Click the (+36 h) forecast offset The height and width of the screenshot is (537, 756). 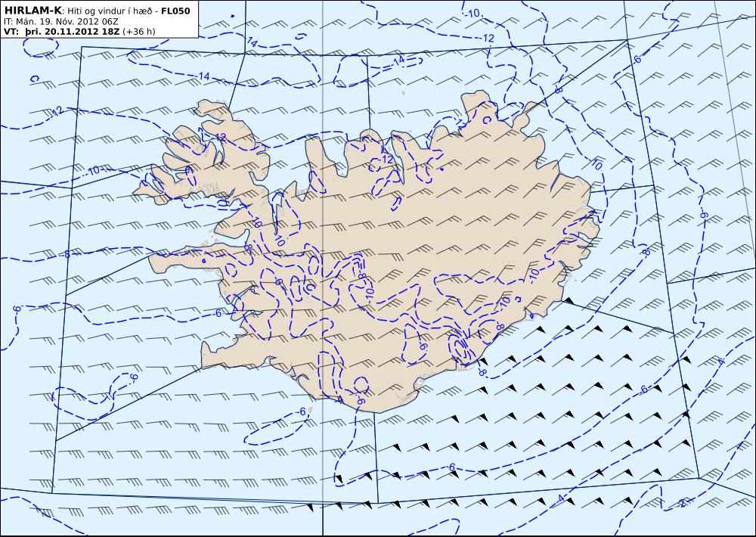pyautogui.click(x=139, y=32)
